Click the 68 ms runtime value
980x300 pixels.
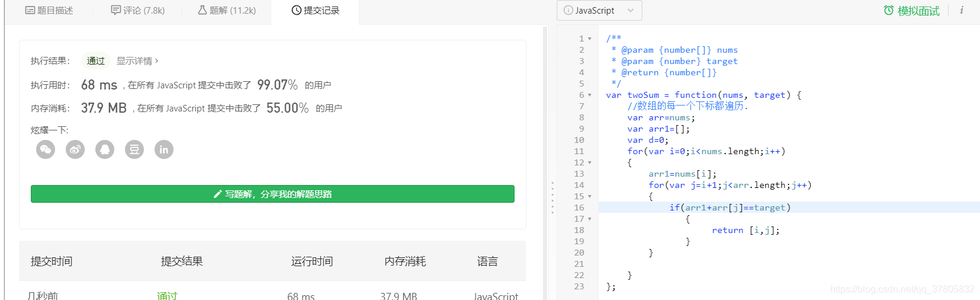(99, 85)
